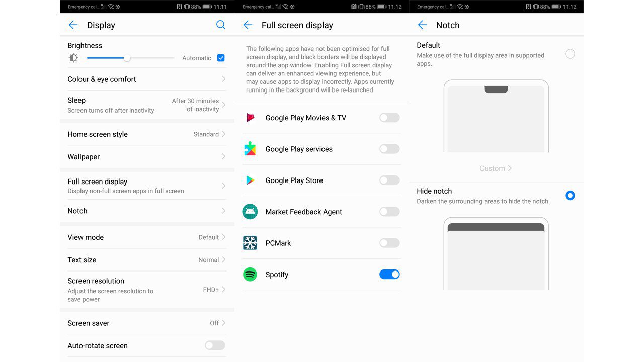Image resolution: width=644 pixels, height=362 pixels.
Task: Open the Screen saver menu item
Action: pyautogui.click(x=147, y=323)
